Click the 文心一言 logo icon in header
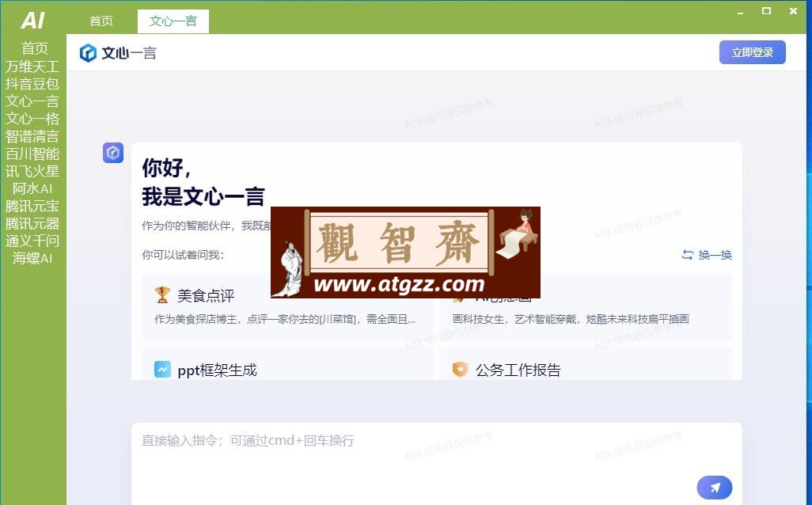The width and height of the screenshot is (812, 505). pyautogui.click(x=88, y=53)
